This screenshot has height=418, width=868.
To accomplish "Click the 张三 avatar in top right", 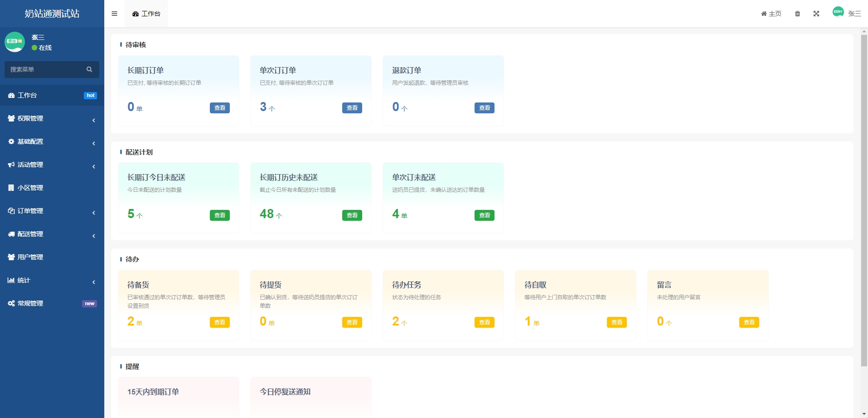I will [838, 12].
